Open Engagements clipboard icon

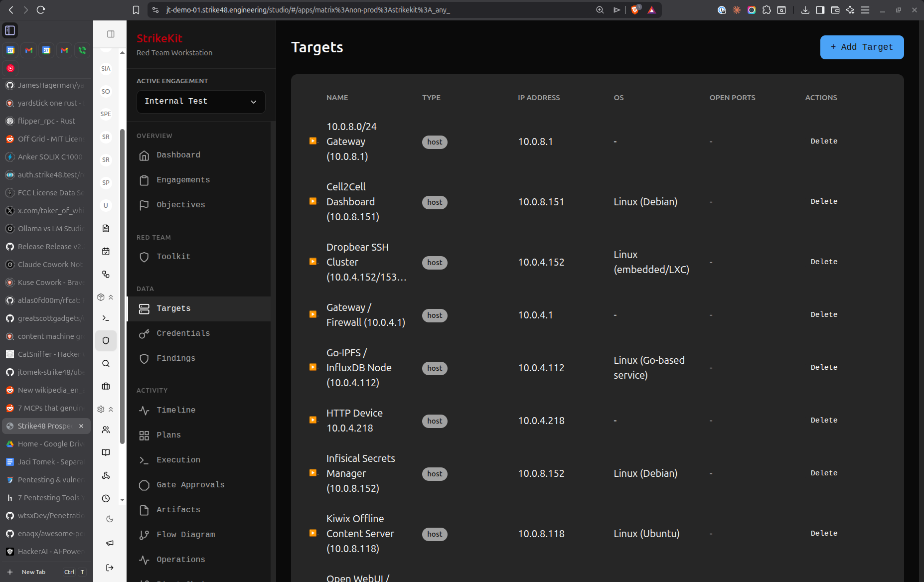click(144, 180)
